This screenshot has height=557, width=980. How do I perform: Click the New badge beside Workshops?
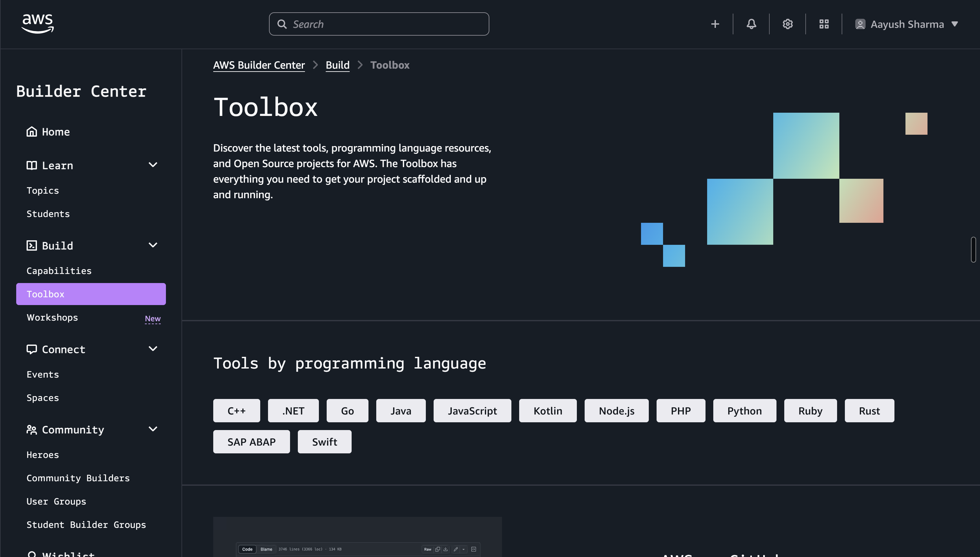[x=153, y=319]
